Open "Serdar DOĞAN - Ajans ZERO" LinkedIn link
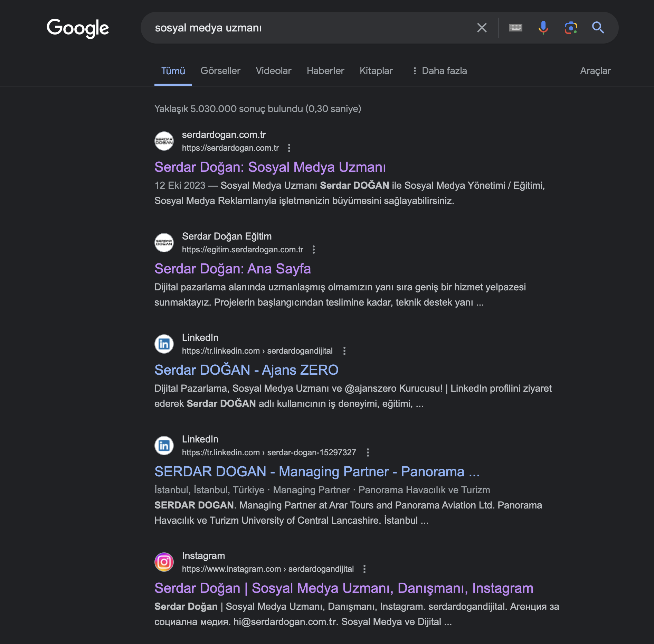 (246, 370)
